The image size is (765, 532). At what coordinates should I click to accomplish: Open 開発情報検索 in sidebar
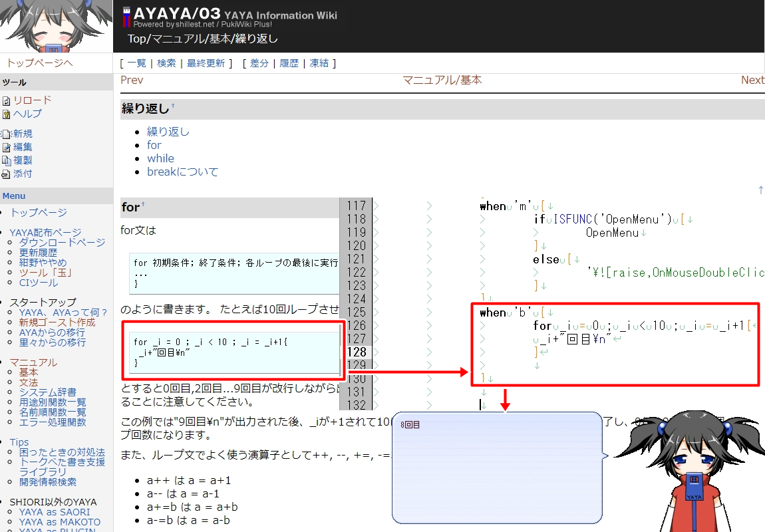click(48, 482)
